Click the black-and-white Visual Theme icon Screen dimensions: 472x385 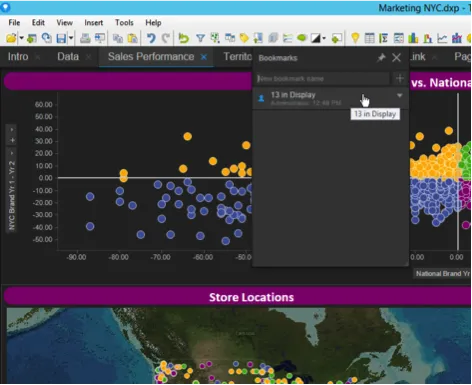pos(315,38)
